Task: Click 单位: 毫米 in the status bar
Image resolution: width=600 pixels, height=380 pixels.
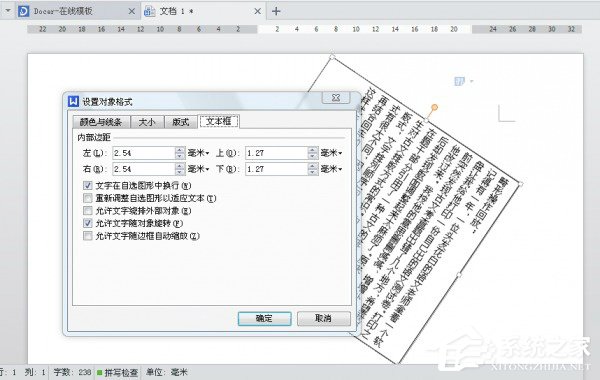Action: (167, 372)
